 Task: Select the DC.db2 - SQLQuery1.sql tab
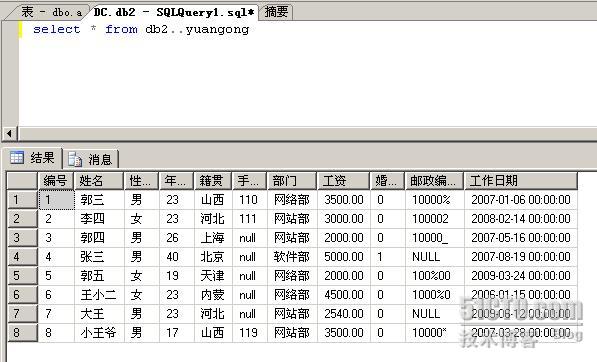coord(174,12)
